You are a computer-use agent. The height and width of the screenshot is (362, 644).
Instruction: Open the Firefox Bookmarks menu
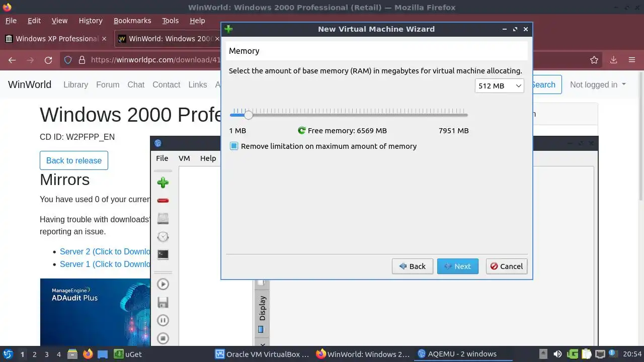click(x=132, y=21)
